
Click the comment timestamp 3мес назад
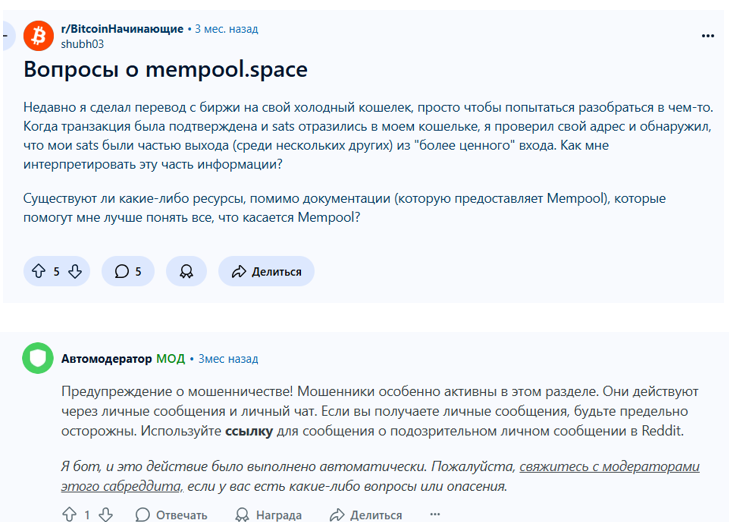[x=228, y=359]
